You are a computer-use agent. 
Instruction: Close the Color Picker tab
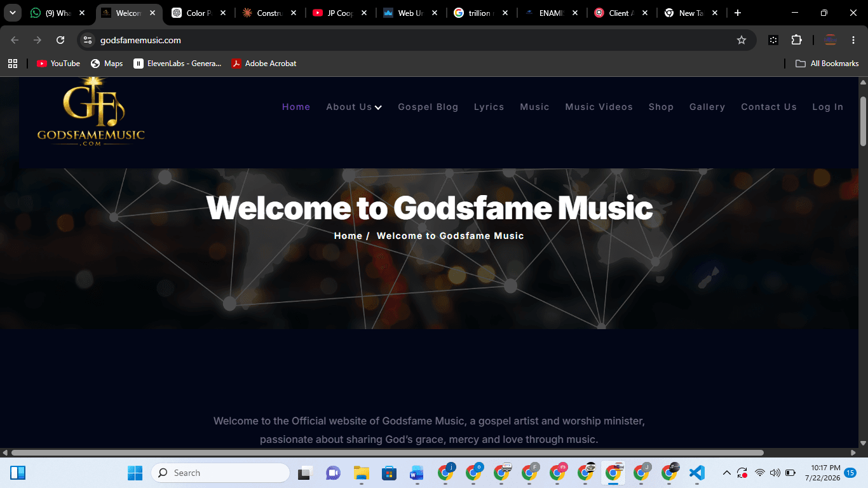click(x=223, y=13)
